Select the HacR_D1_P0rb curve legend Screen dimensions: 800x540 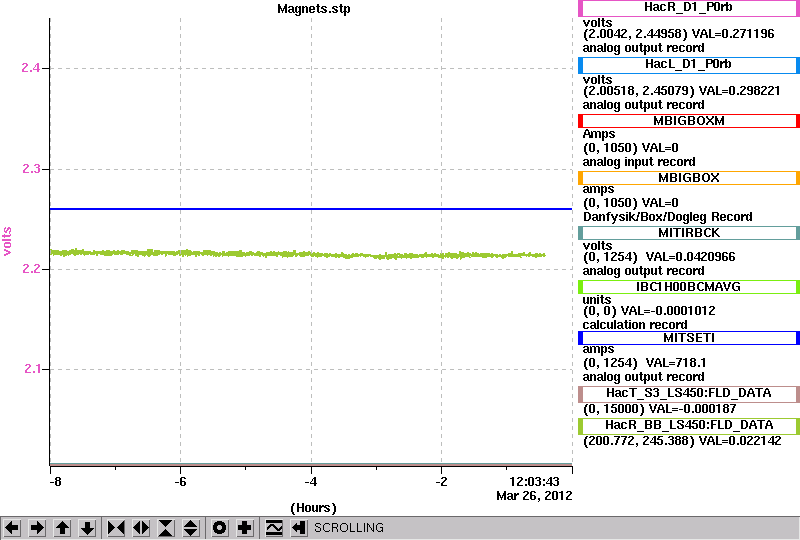[688, 8]
